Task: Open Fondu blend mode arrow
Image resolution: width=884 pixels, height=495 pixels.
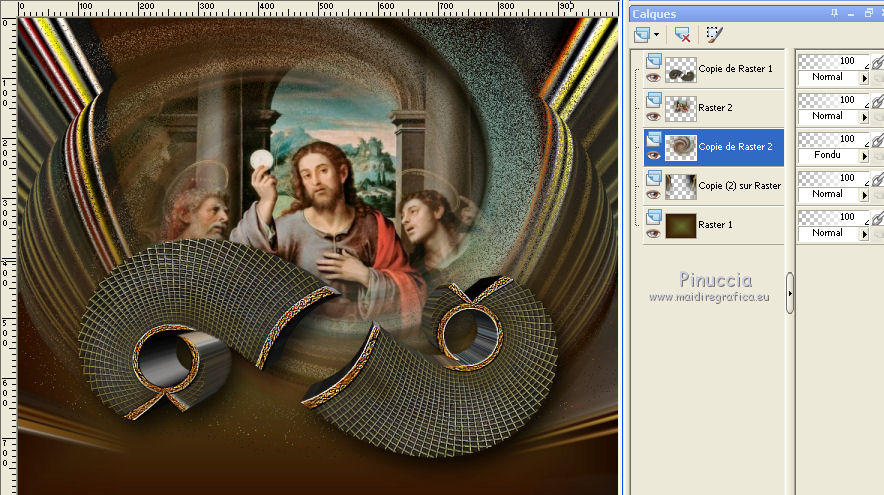Action: [x=864, y=156]
